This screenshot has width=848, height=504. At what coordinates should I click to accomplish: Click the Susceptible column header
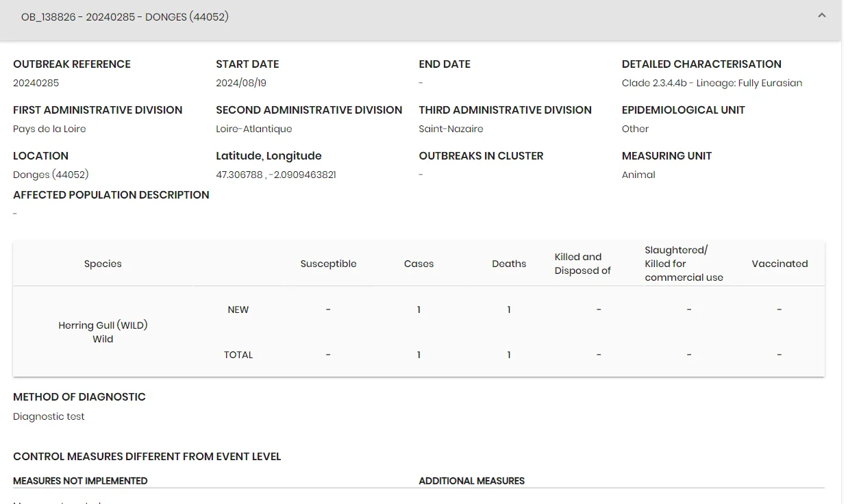point(328,264)
